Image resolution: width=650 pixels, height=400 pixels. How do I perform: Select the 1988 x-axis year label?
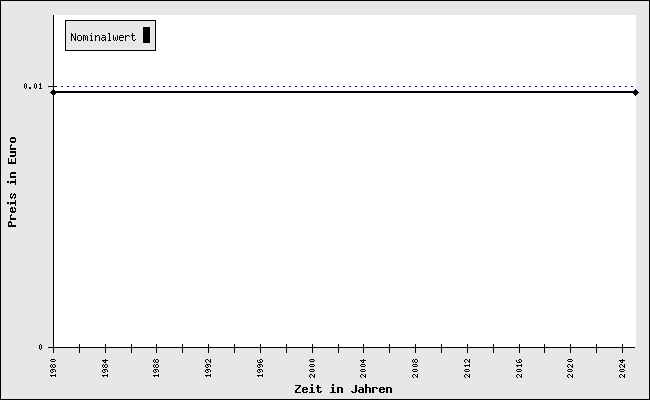[157, 369]
